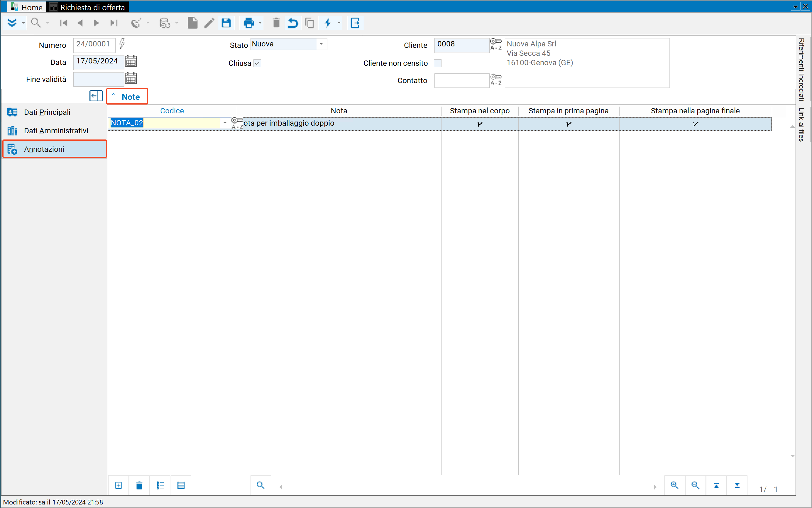Viewport: 812px width, 508px height.
Task: Select the Richiesta di offerta tab
Action: click(x=88, y=7)
